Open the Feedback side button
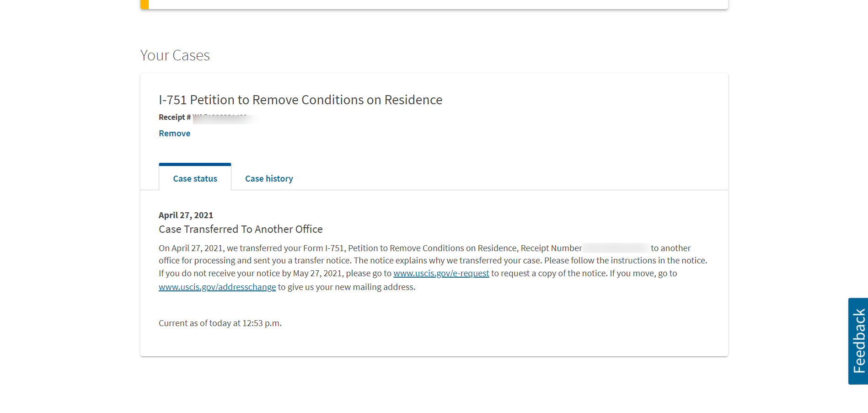 point(858,341)
